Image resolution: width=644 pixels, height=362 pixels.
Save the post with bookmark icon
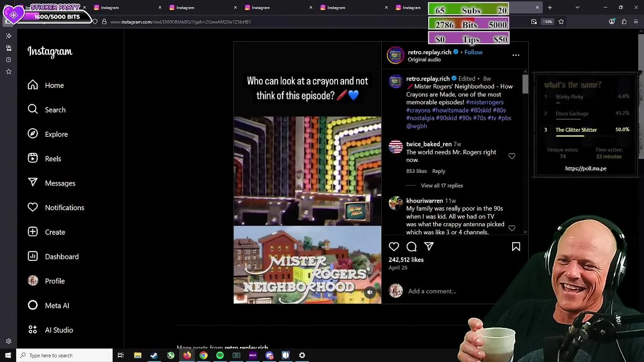point(516,246)
